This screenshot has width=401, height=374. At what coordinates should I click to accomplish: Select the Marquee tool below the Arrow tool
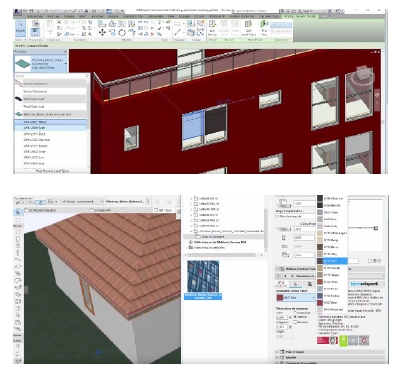(x=18, y=220)
